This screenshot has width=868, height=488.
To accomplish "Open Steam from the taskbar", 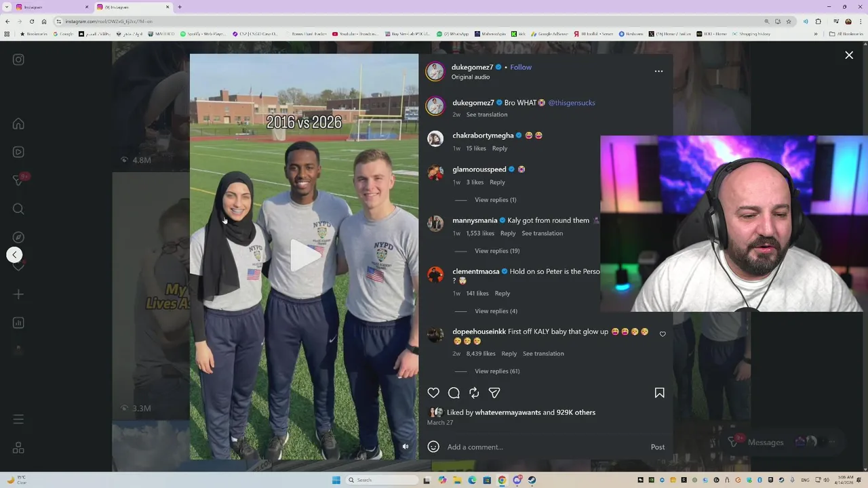I will point(532,480).
